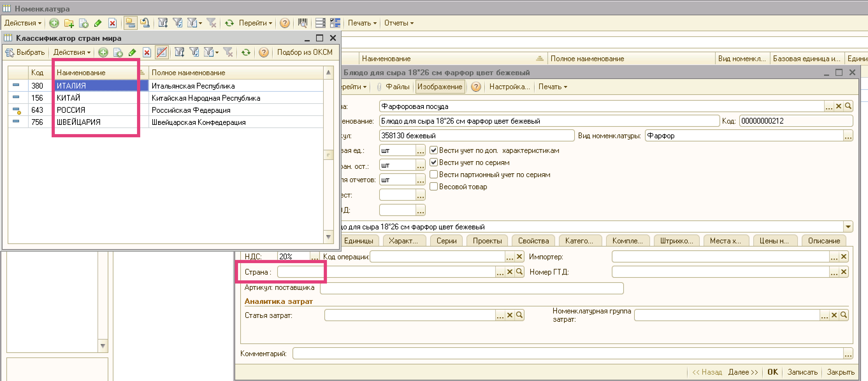Click the pencil edit icon in main toolbar

[98, 23]
